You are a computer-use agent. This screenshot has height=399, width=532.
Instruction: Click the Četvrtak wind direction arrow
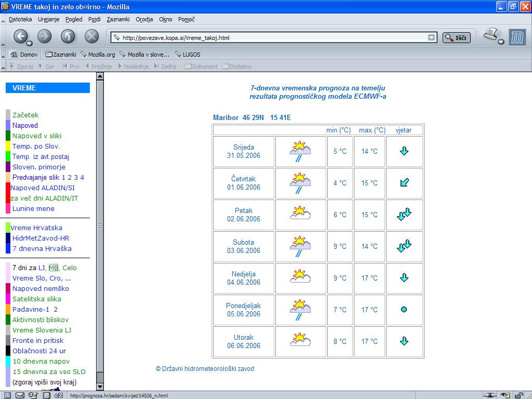coord(404,182)
